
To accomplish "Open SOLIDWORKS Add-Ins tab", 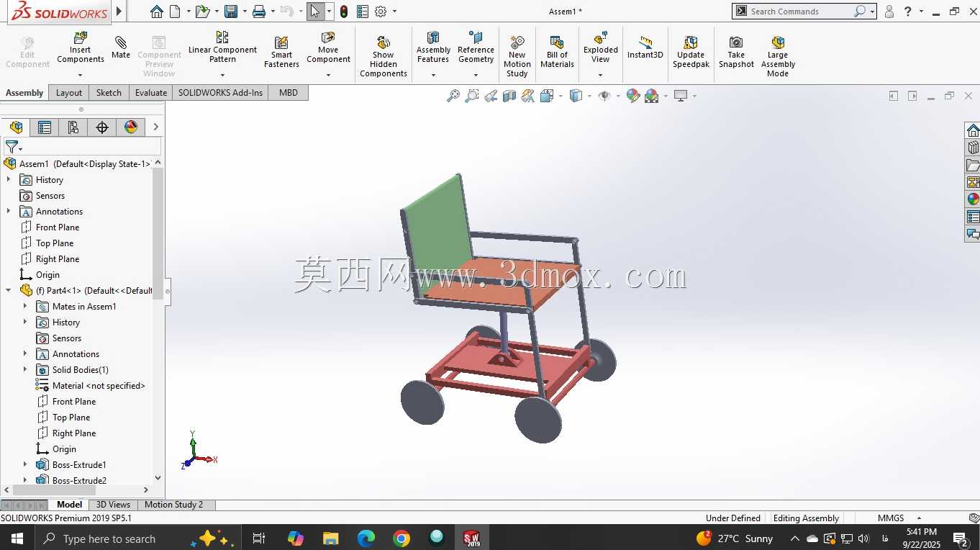I will pos(220,92).
